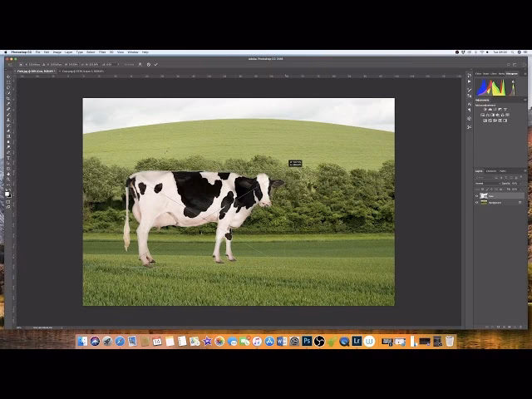Open the layer blend mode dropdown

pyautogui.click(x=488, y=184)
